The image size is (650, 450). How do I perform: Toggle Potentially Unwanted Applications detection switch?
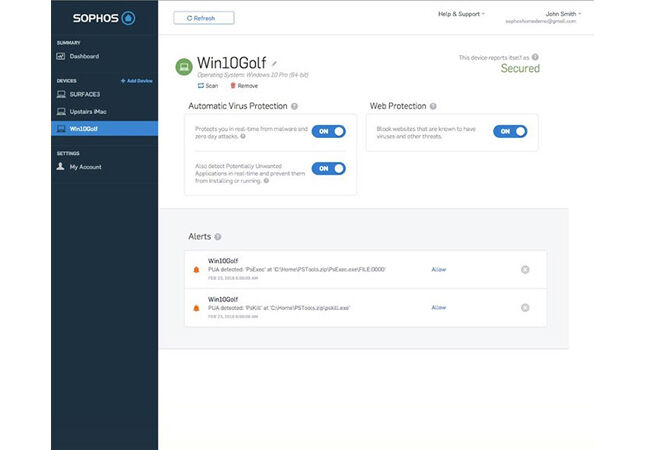pyautogui.click(x=329, y=169)
